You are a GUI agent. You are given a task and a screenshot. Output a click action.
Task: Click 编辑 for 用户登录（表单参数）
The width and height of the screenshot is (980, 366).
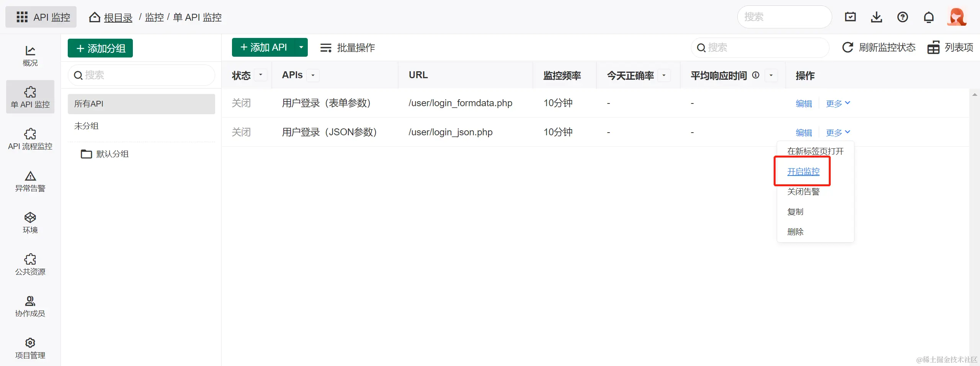coord(804,103)
